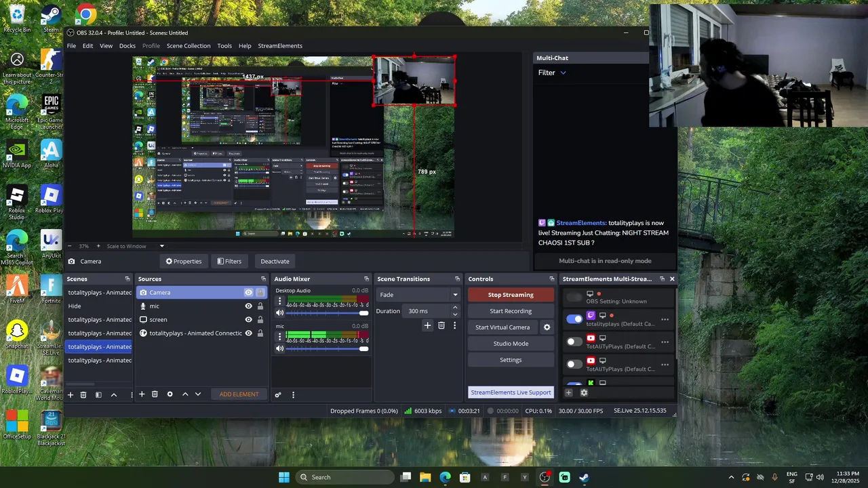Adjust Desktop Audio volume slider
Screen dimensions: 868x488
pos(327,313)
